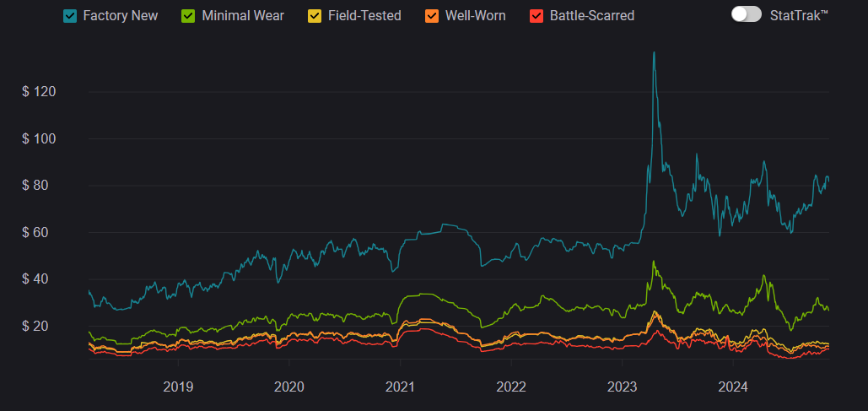Click the $ 80 y-axis label
Viewport: 868px width, 411px height.
pos(40,186)
